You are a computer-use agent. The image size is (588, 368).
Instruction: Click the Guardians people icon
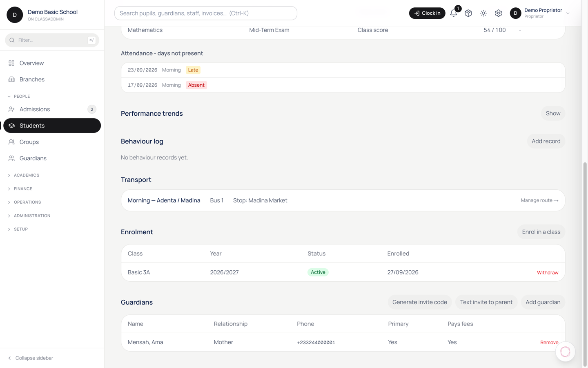(11, 158)
